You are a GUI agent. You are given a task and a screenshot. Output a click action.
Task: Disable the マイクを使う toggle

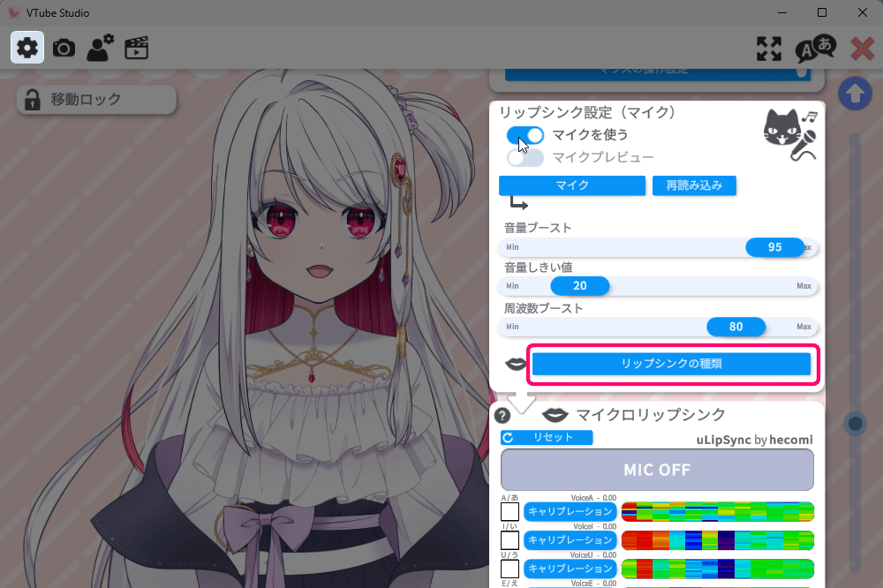click(525, 135)
